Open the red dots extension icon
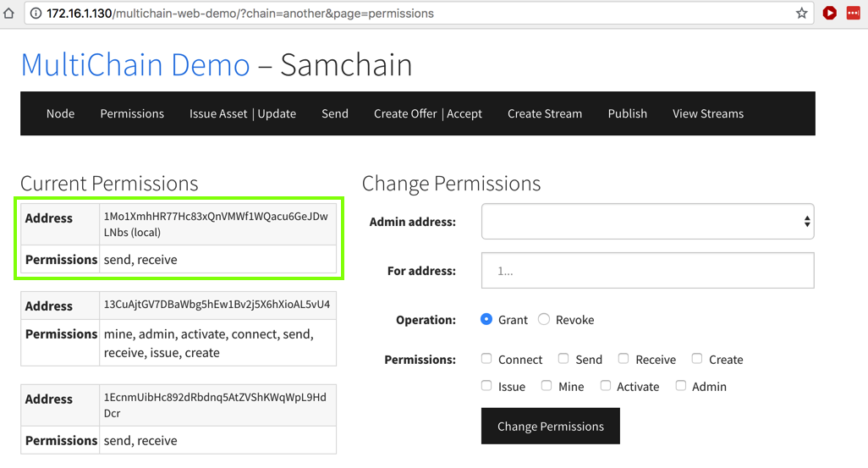The image size is (868, 468). click(854, 14)
